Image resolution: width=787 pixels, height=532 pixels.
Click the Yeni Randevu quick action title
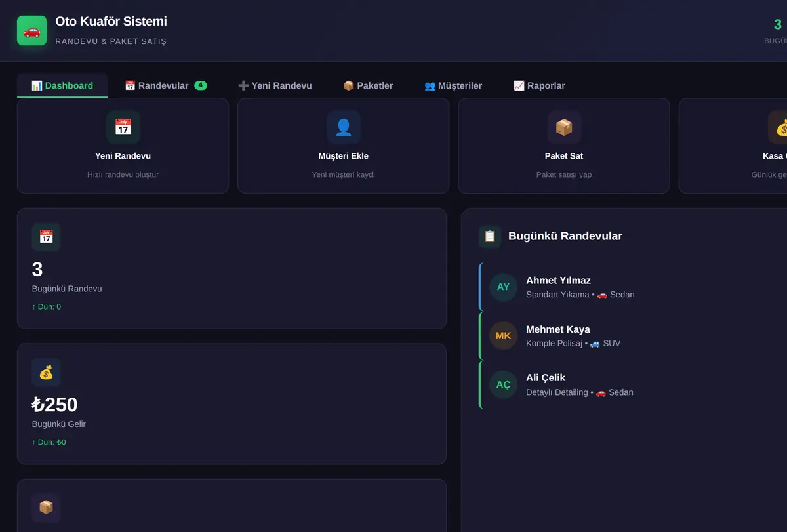(123, 156)
